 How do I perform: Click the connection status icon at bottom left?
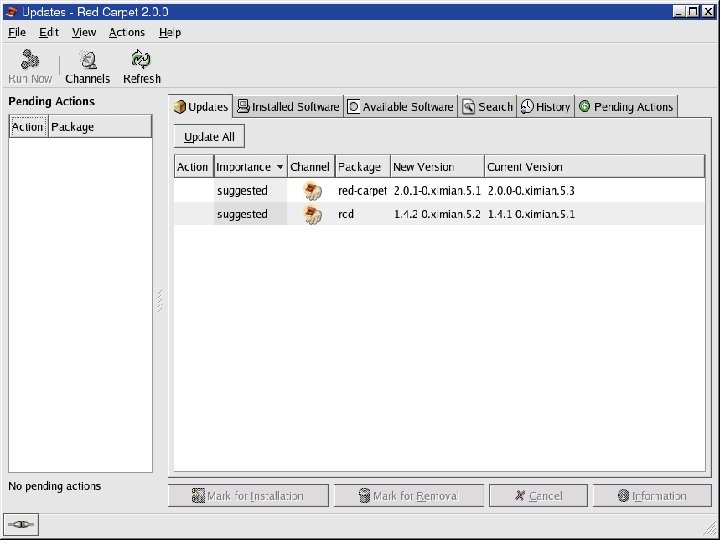(21, 524)
